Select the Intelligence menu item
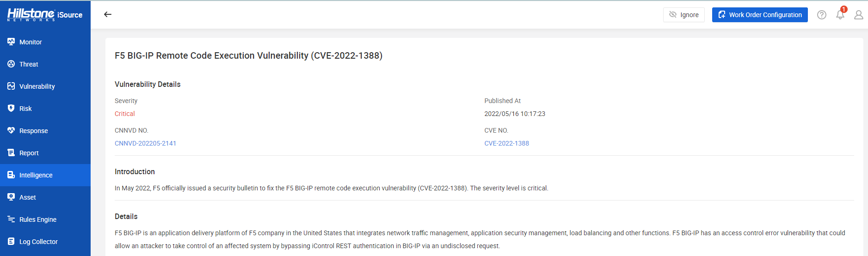This screenshot has height=256, width=868. pyautogui.click(x=45, y=175)
